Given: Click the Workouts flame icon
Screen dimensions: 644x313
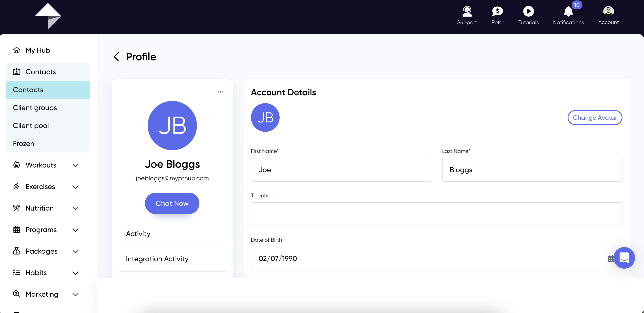Looking at the screenshot, I should 17,165.
